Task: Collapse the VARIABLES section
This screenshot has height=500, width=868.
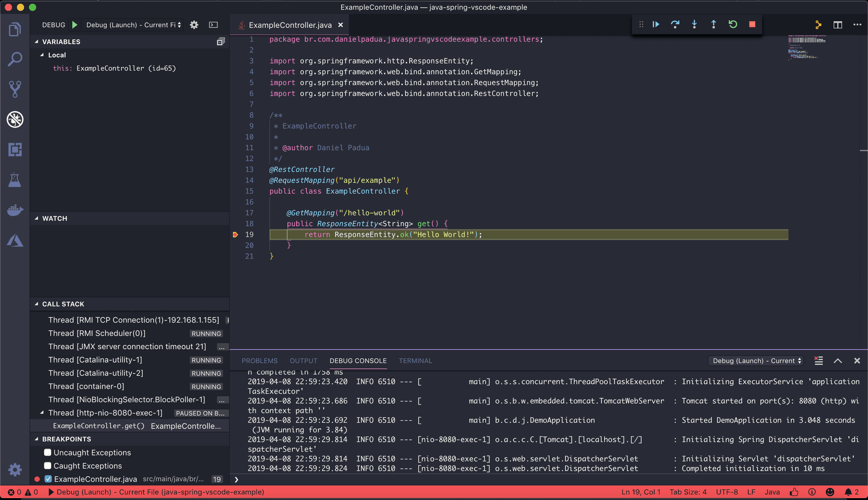Action: click(36, 42)
